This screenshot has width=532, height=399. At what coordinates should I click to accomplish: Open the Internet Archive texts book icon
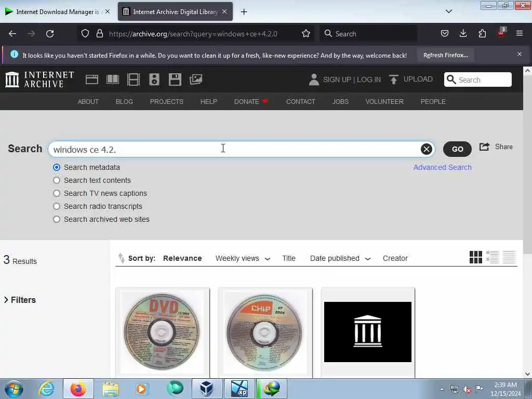[113, 79]
